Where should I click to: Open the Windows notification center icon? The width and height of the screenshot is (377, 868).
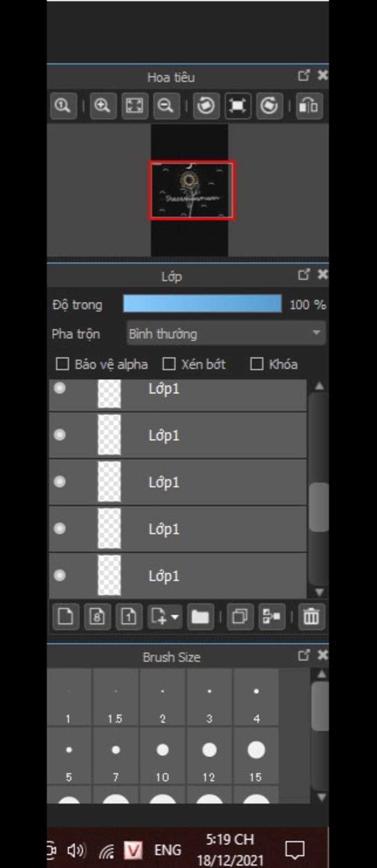[295, 850]
